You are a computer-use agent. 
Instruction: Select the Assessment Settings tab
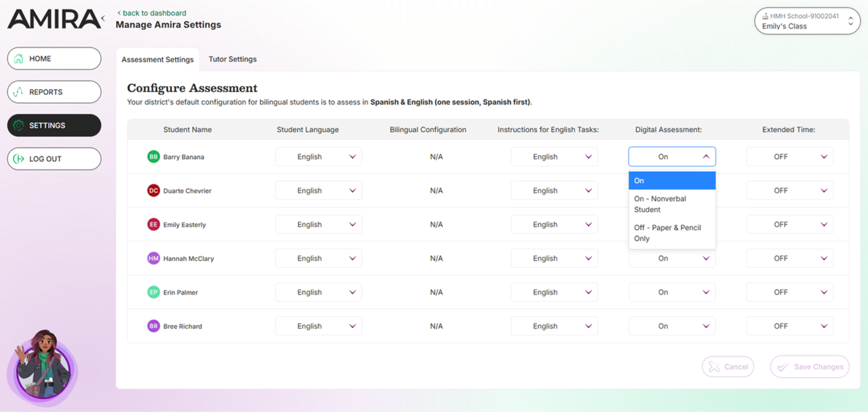[158, 59]
